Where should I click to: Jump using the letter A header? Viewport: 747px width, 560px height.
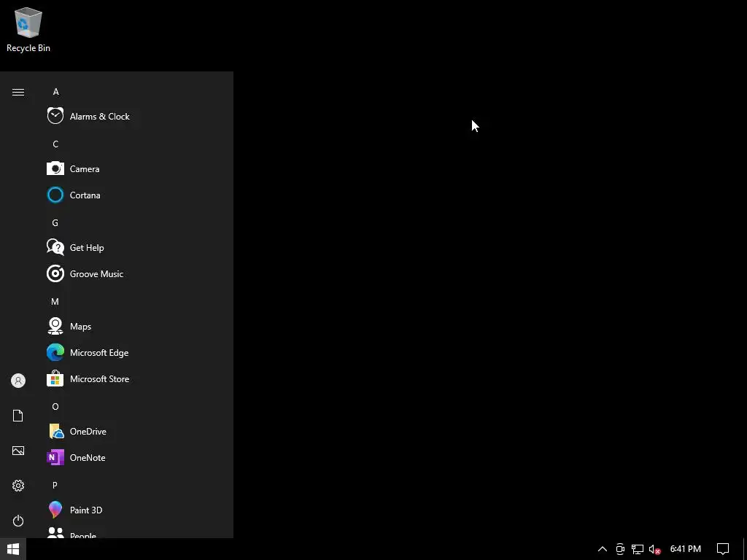coord(55,92)
